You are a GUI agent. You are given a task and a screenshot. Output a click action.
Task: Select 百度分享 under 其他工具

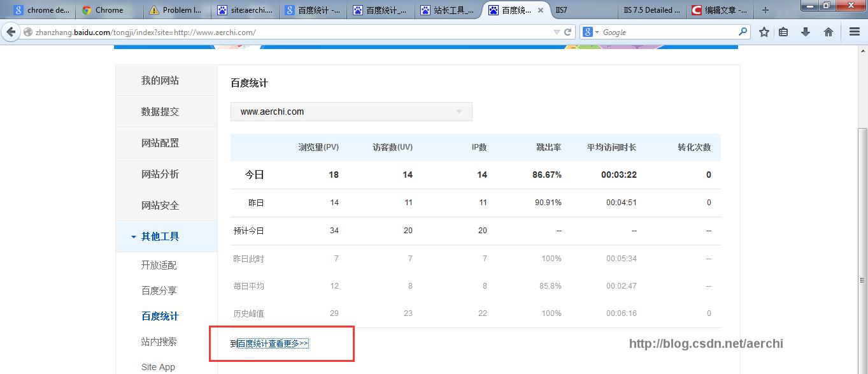159,291
